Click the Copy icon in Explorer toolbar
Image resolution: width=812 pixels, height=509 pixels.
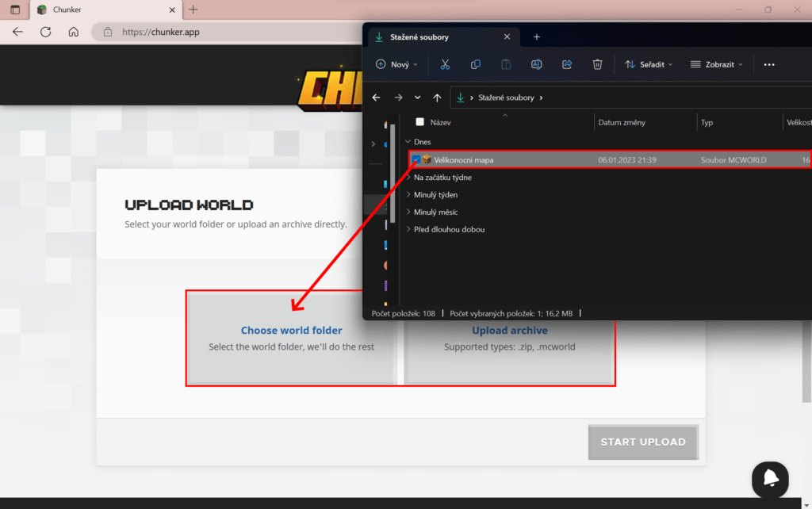point(476,64)
